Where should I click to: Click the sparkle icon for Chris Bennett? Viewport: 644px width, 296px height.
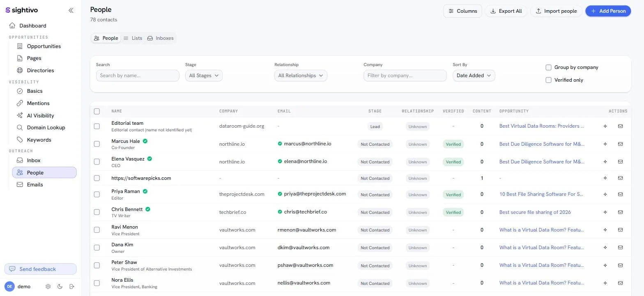click(605, 212)
